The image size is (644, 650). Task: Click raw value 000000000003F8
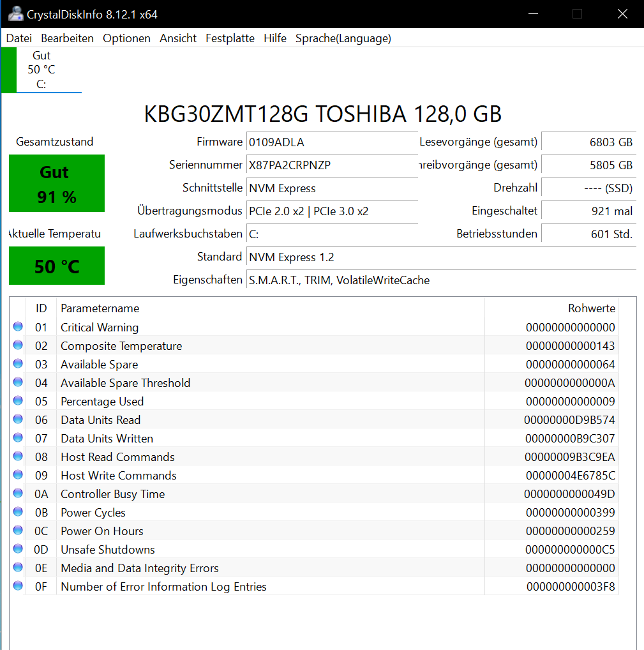pyautogui.click(x=571, y=587)
